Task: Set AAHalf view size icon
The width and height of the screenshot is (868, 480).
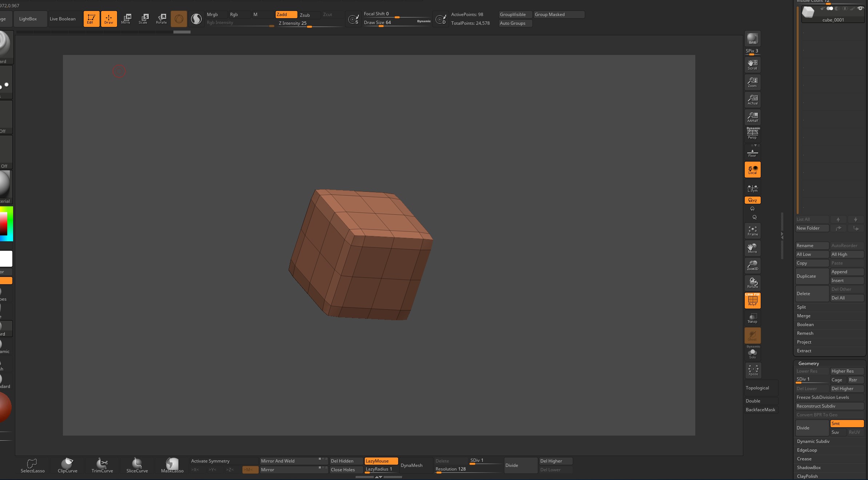Action: click(x=752, y=117)
